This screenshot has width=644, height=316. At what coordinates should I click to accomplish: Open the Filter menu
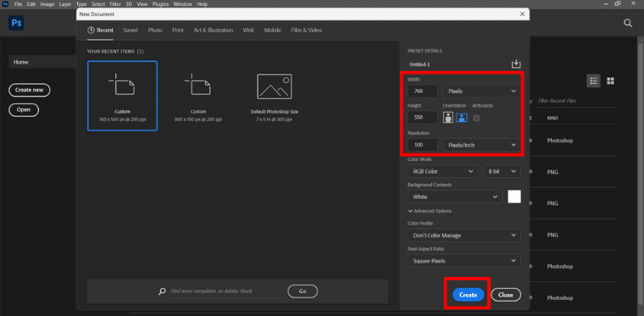(x=116, y=4)
